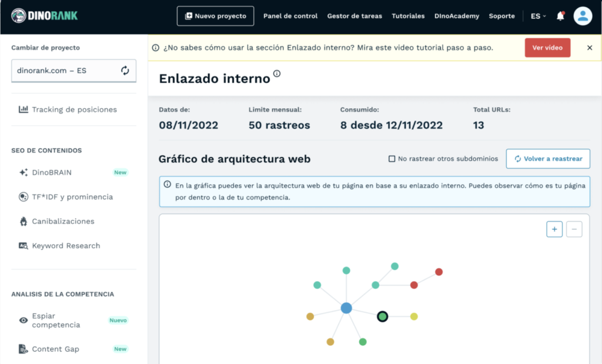Enable No rastrear otros subdominios checkbox
Image resolution: width=602 pixels, height=364 pixels.
392,159
